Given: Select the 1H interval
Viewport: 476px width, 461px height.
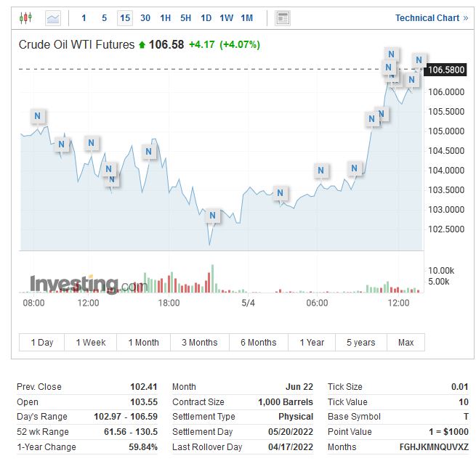Looking at the screenshot, I should (x=166, y=17).
